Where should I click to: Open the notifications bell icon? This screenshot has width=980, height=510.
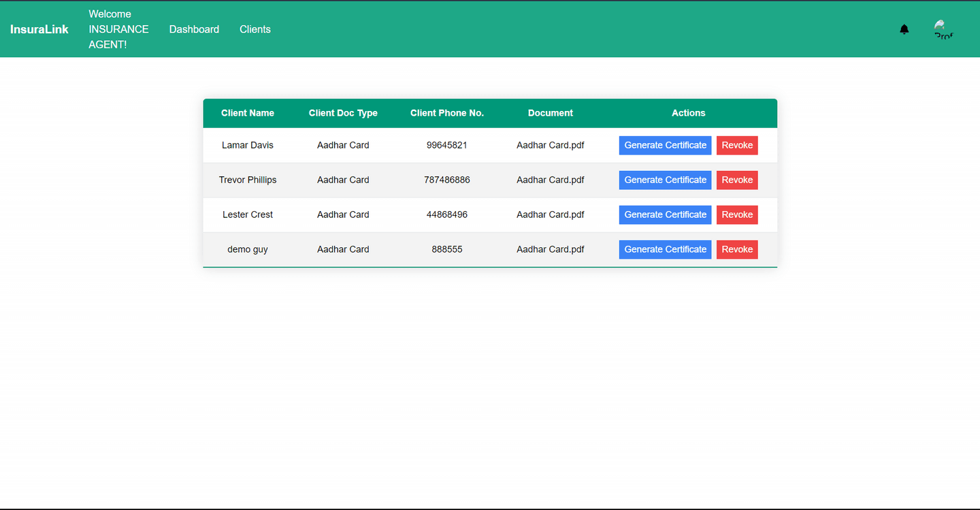[x=904, y=29]
